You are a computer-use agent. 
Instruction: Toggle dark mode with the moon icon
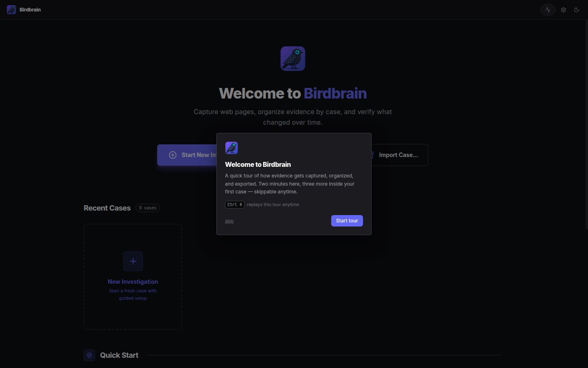[577, 10]
